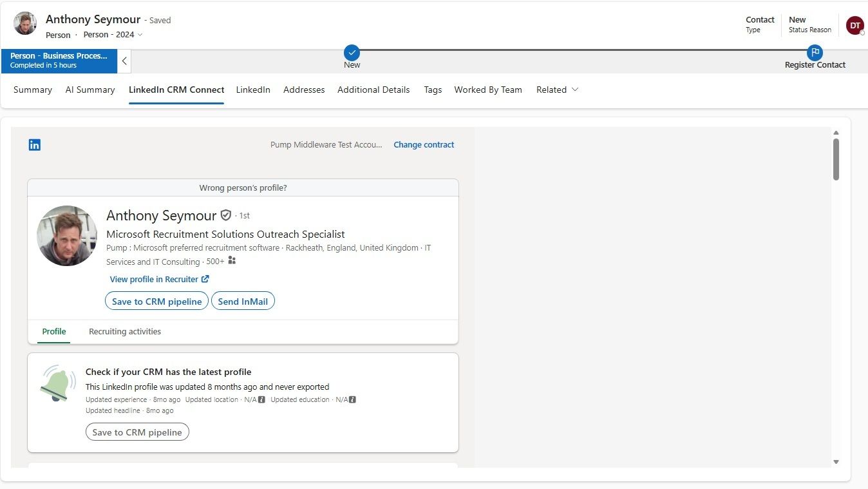The image size is (868, 489).
Task: Click the Register Contact flag stage icon
Action: pos(815,53)
